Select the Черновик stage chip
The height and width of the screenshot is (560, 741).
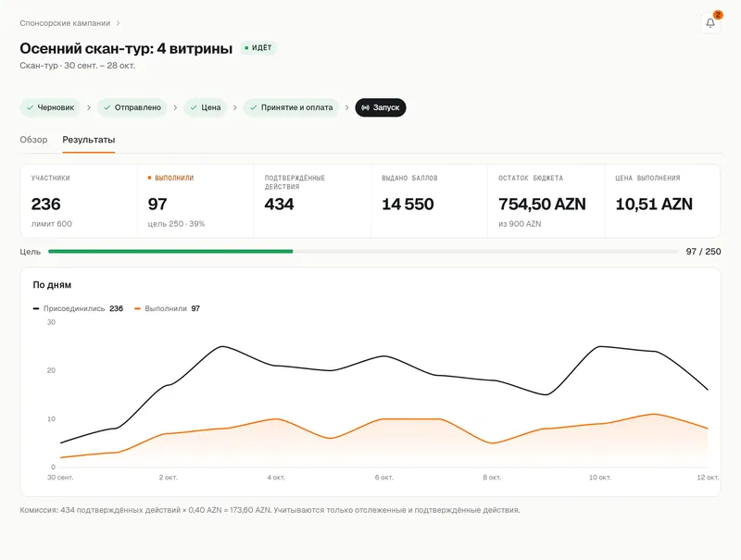pos(50,107)
